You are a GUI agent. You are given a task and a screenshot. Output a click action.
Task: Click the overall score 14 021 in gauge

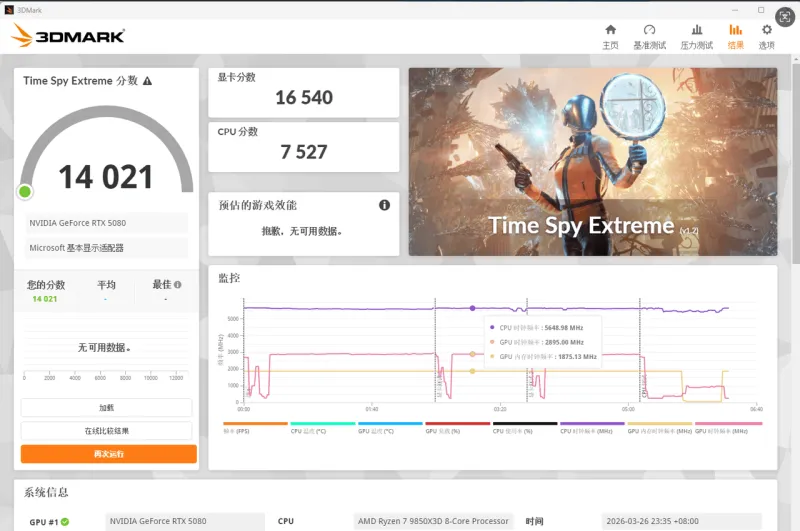point(106,177)
